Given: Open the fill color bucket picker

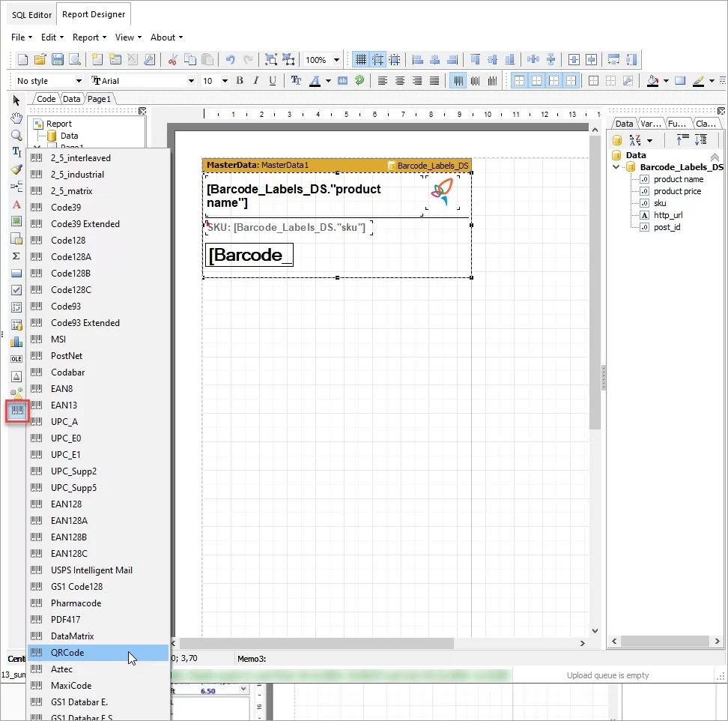Looking at the screenshot, I should pos(652,81).
